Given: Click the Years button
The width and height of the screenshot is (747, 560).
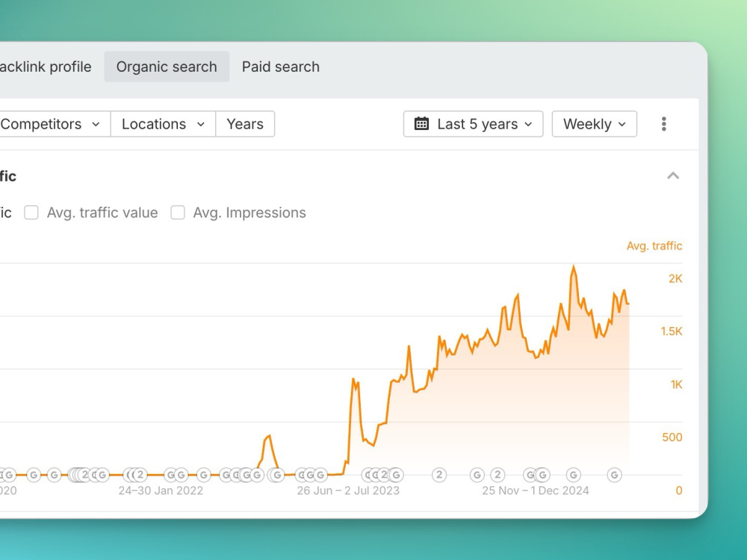Looking at the screenshot, I should pos(245,124).
